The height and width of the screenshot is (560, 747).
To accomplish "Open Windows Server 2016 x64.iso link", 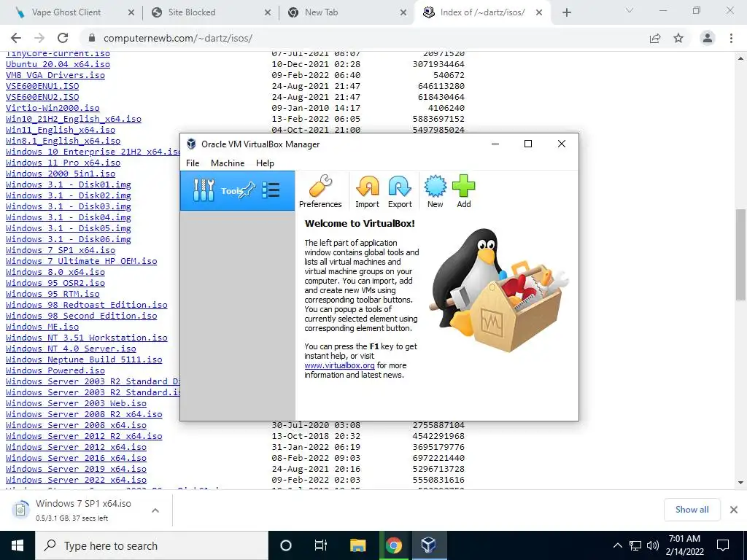I will click(x=76, y=458).
